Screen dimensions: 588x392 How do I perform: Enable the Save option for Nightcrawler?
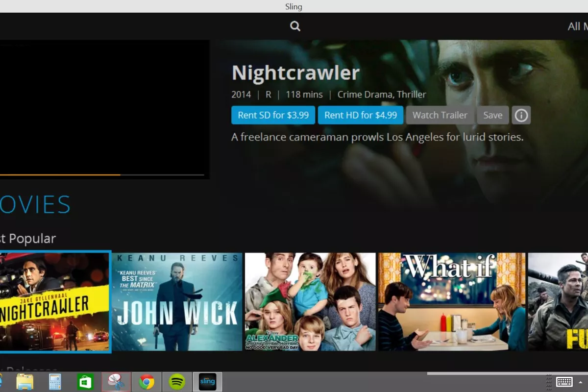click(492, 115)
